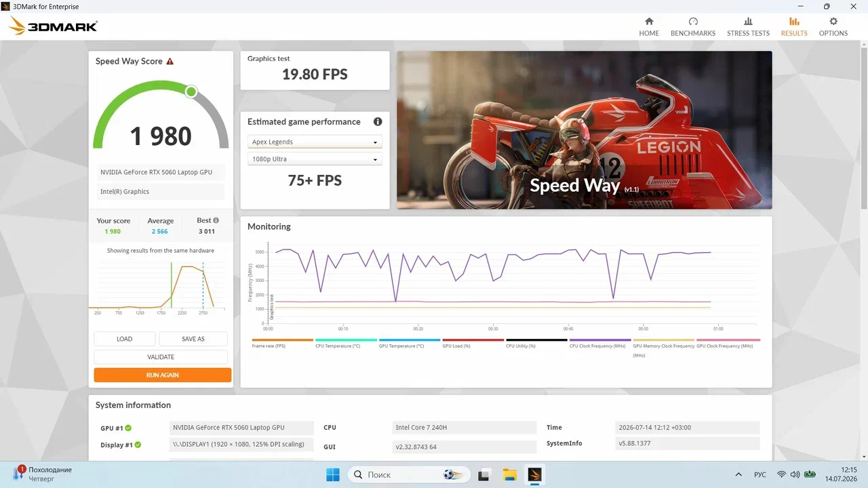Viewport: 868px width, 488px height.
Task: Open the Apex Legends game dropdown
Action: 315,142
